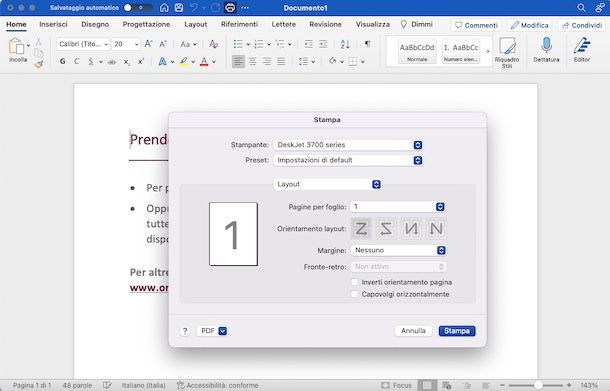Click the print icon in title bar
The image size is (610, 391).
pyautogui.click(x=230, y=7)
